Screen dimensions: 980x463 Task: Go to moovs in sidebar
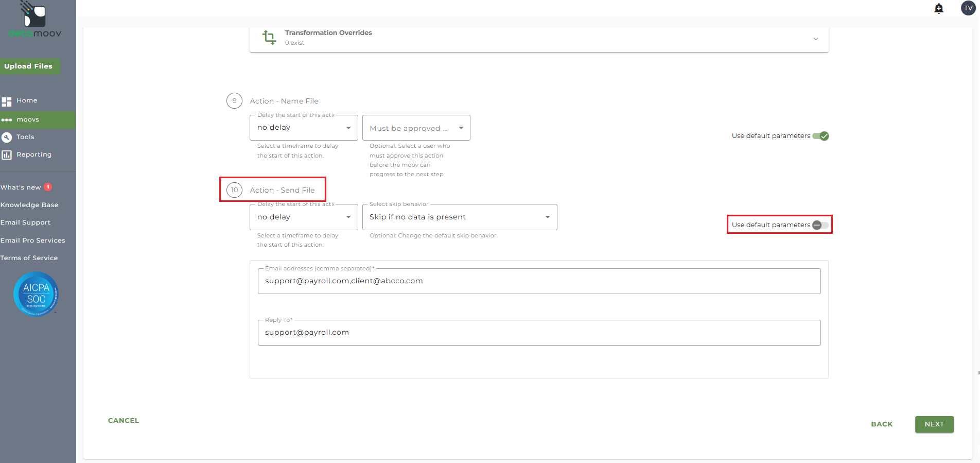(28, 119)
